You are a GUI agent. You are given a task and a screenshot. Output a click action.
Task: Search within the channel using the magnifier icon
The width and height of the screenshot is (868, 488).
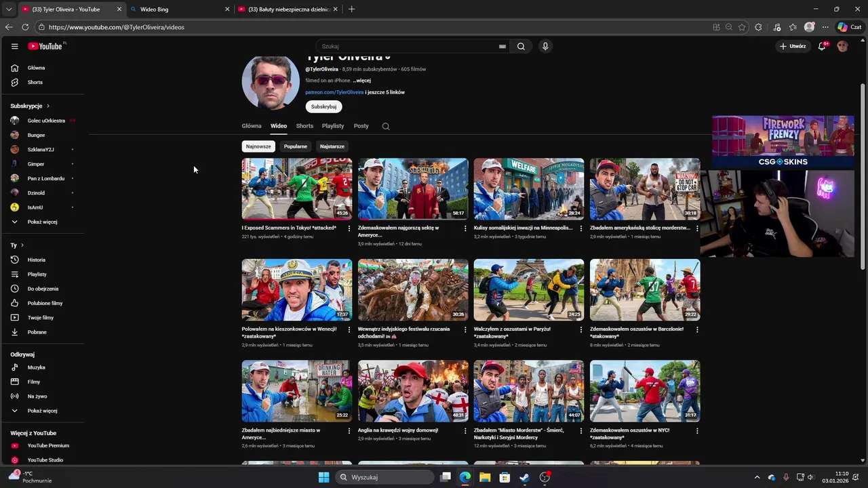pyautogui.click(x=386, y=126)
